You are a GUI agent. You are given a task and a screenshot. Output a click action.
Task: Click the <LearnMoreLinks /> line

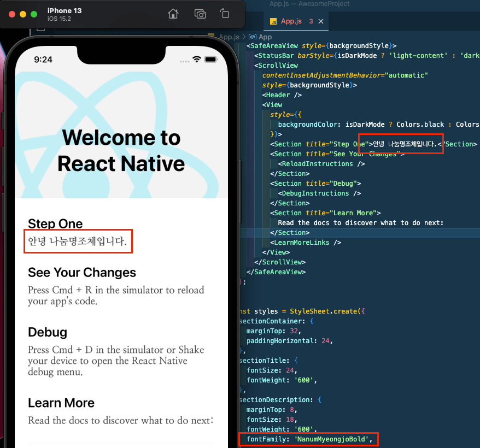306,243
